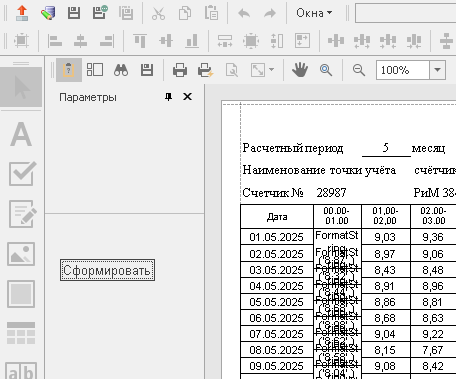Select the pointer tool in sidebar

click(21, 87)
